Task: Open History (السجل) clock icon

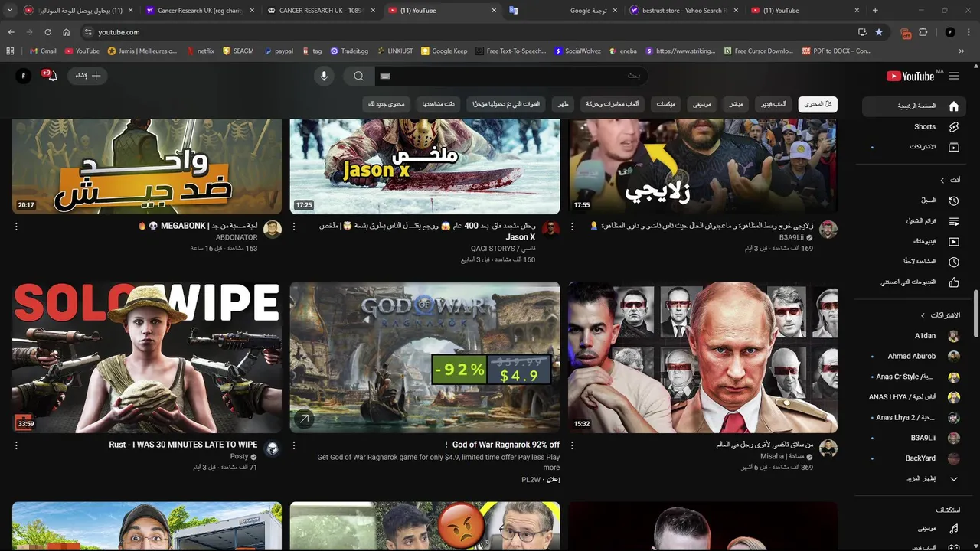Action: (953, 201)
